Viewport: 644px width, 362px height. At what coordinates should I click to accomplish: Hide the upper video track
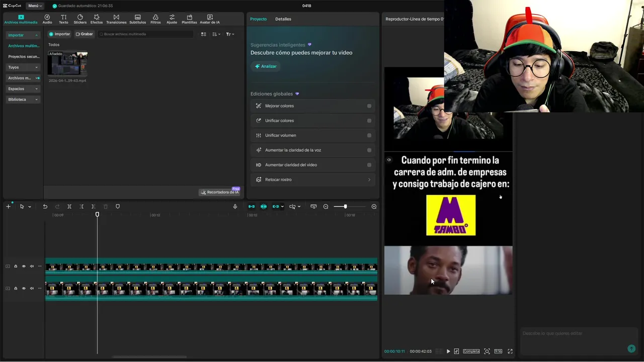click(24, 266)
